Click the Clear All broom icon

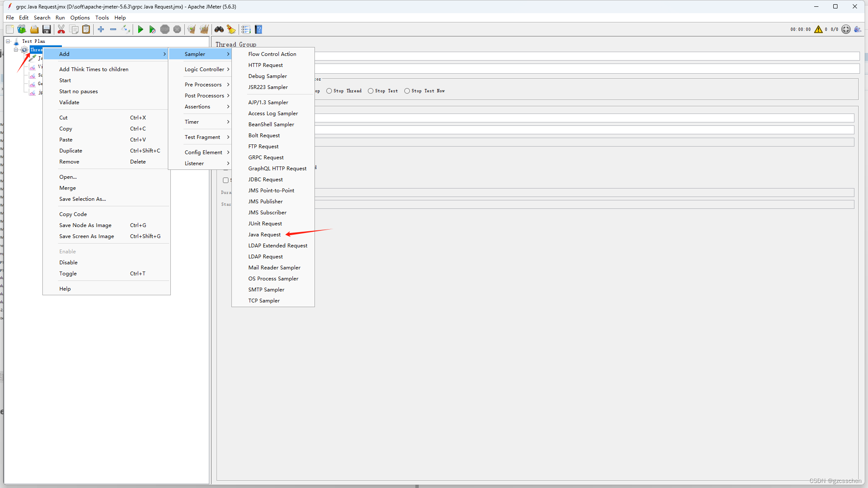click(204, 29)
